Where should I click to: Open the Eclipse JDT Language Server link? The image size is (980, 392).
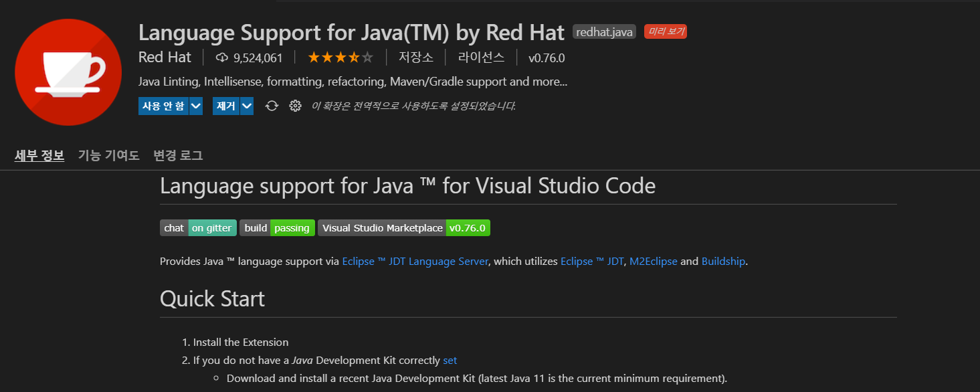415,262
